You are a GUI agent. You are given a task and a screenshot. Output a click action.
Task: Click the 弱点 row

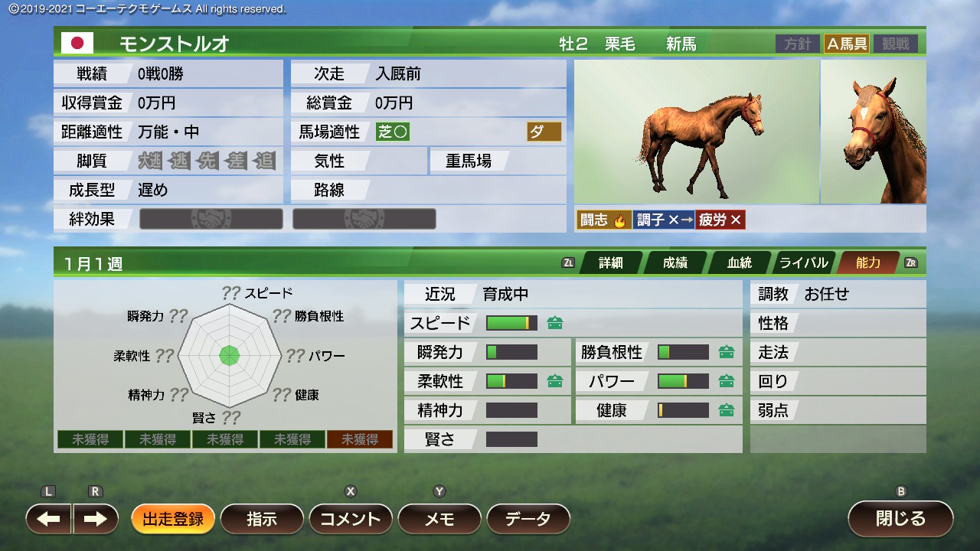pyautogui.click(x=838, y=410)
